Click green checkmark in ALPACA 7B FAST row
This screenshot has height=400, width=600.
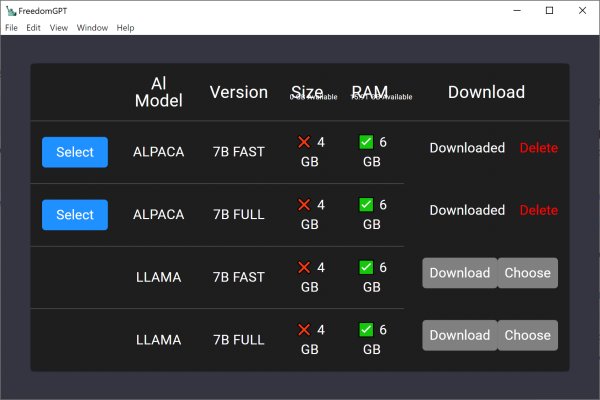point(366,143)
